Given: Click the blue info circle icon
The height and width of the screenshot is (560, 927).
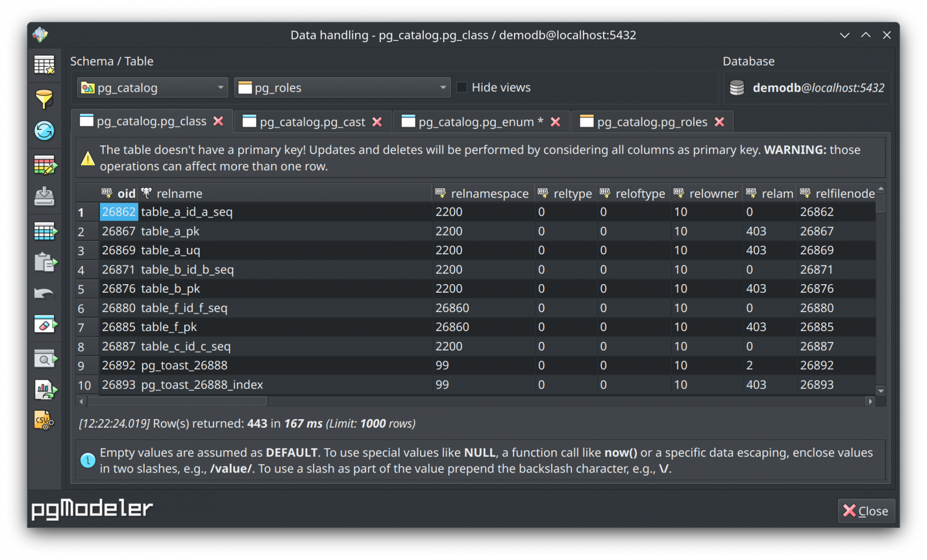Looking at the screenshot, I should (x=88, y=461).
